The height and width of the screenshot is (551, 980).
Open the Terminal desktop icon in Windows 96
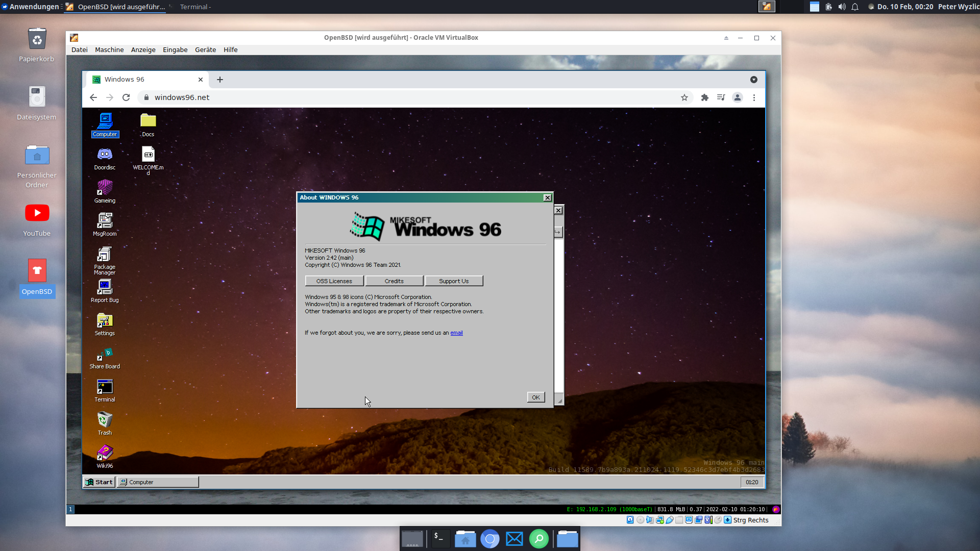tap(105, 390)
